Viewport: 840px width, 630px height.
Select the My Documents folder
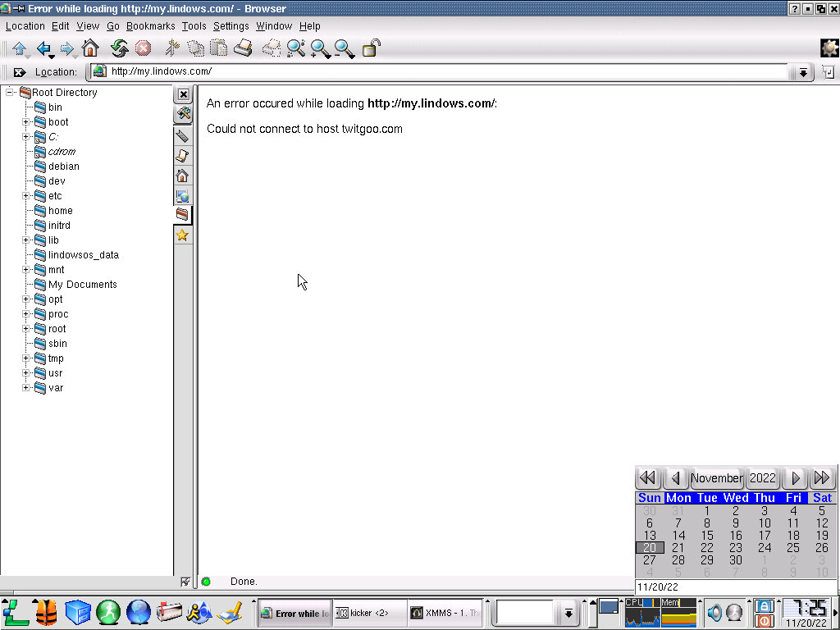(x=82, y=285)
